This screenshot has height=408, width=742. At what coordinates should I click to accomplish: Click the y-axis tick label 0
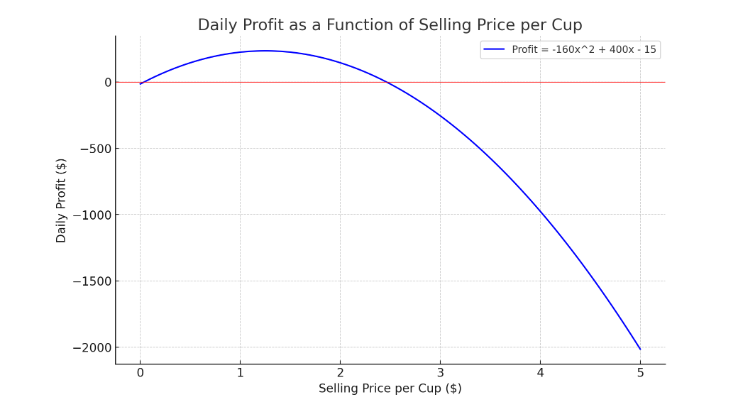(106, 83)
